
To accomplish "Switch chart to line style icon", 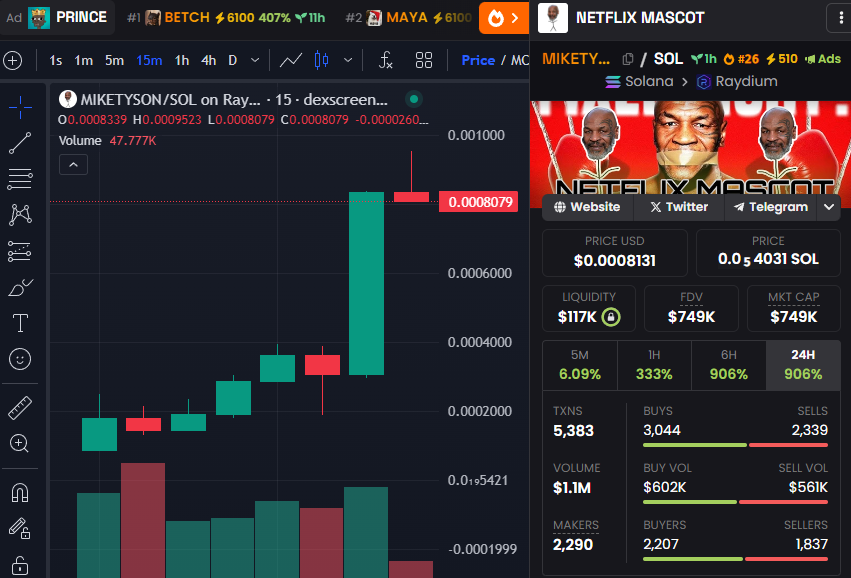I will [291, 60].
